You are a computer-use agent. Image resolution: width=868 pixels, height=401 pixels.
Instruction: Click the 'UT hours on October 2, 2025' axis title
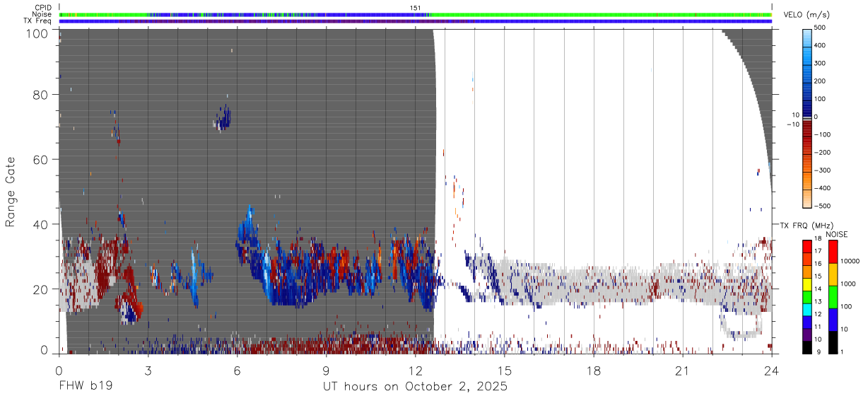click(x=415, y=387)
